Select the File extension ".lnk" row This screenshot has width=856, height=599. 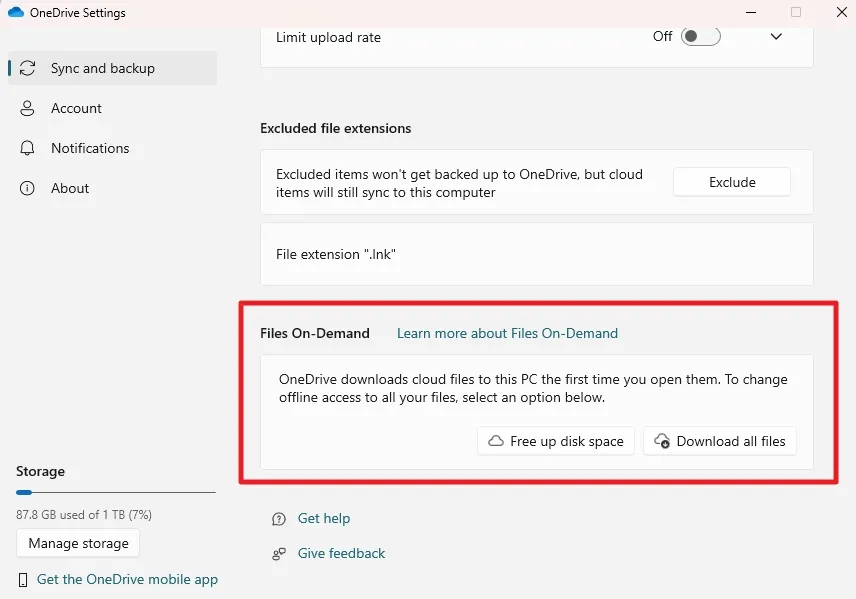pos(537,254)
